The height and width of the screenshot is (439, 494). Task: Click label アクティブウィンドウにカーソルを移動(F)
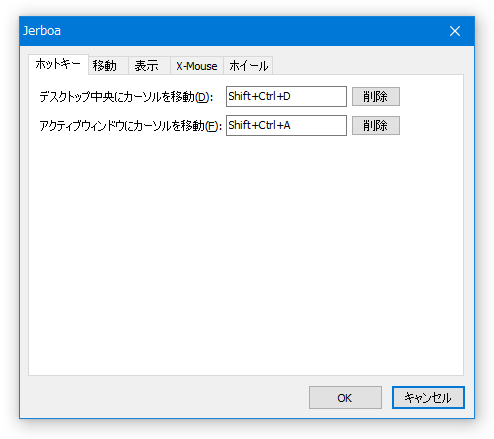(x=130, y=126)
